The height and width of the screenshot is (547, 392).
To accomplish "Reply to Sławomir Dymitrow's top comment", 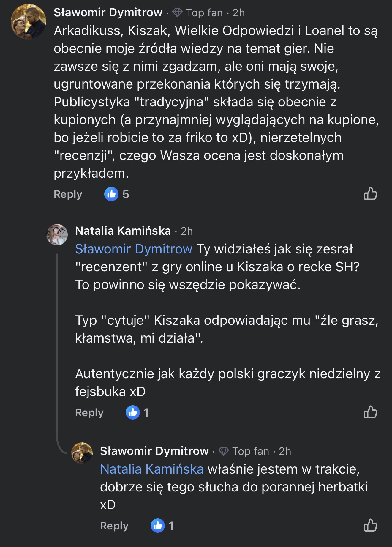I will (x=68, y=194).
